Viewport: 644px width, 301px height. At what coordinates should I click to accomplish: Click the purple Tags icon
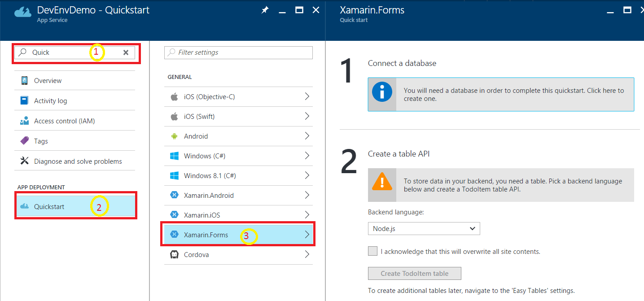pyautogui.click(x=24, y=141)
